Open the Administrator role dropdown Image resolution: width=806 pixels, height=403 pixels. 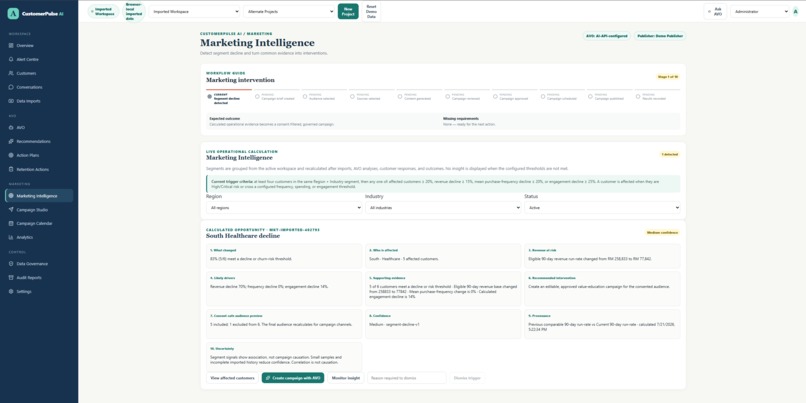[x=760, y=11]
